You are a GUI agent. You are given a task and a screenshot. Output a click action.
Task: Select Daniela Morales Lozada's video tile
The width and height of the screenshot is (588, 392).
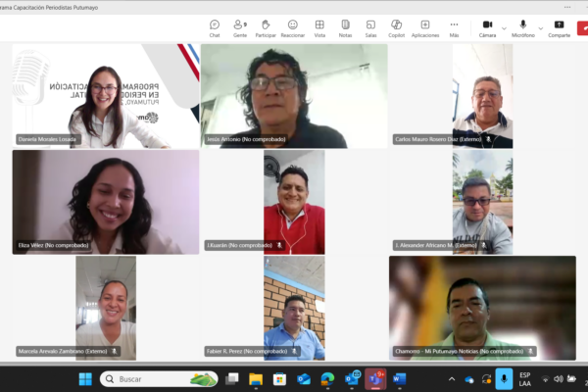105,96
